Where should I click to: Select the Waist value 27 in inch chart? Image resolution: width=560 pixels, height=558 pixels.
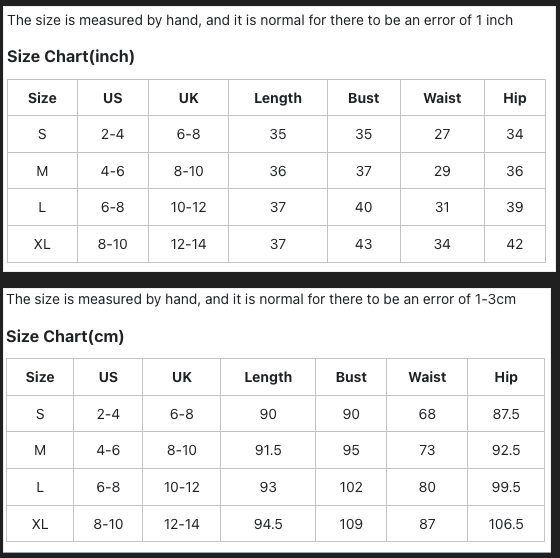(442, 134)
